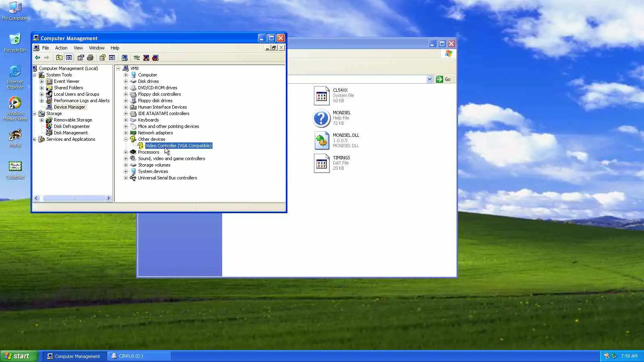The height and width of the screenshot is (362, 644).
Task: Expand the Network adapters category
Action: pos(126,133)
